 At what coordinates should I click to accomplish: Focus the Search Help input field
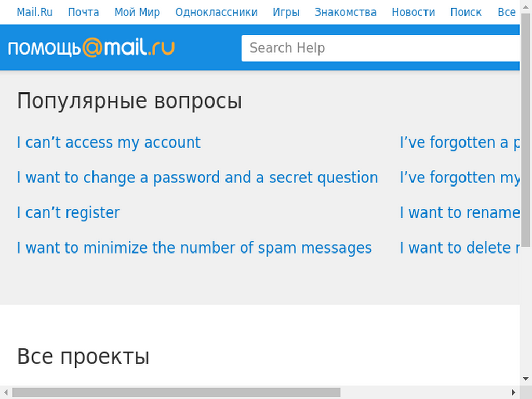380,48
